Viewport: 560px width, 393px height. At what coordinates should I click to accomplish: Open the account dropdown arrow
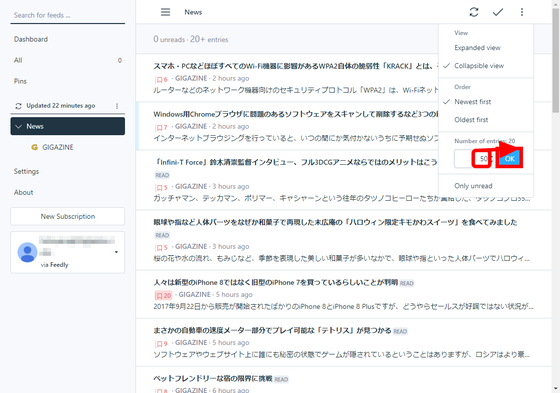(116, 252)
